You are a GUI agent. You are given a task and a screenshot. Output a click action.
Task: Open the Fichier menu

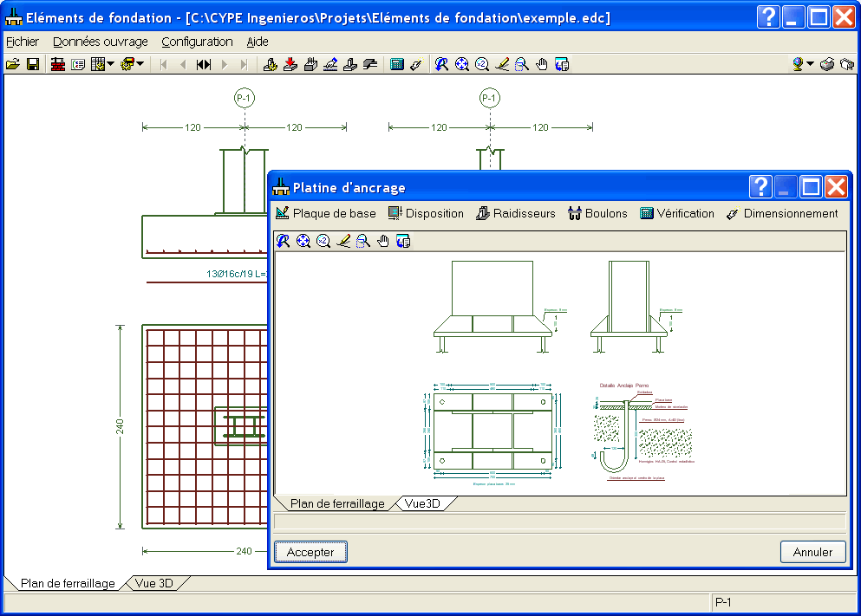coord(23,42)
